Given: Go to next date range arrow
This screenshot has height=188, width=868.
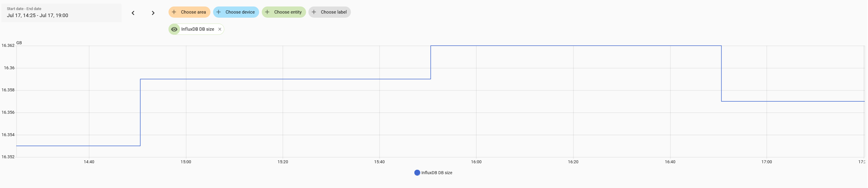Looking at the screenshot, I should 153,13.
